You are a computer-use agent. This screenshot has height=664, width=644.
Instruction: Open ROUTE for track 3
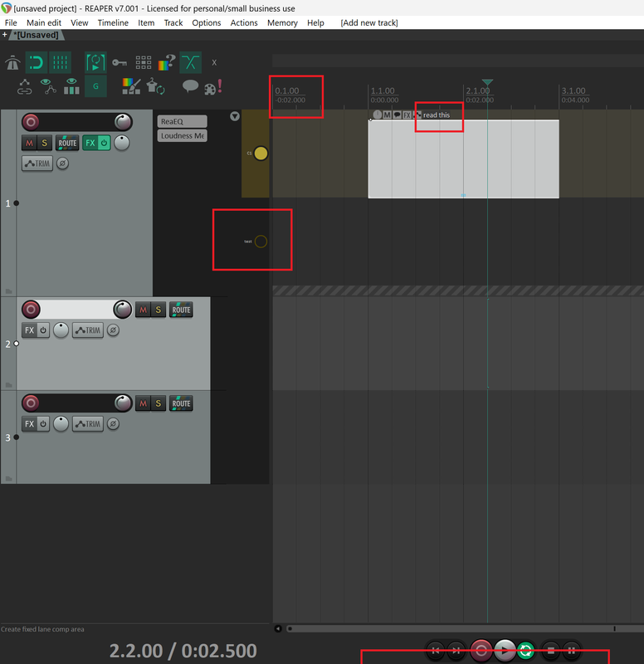tap(181, 403)
